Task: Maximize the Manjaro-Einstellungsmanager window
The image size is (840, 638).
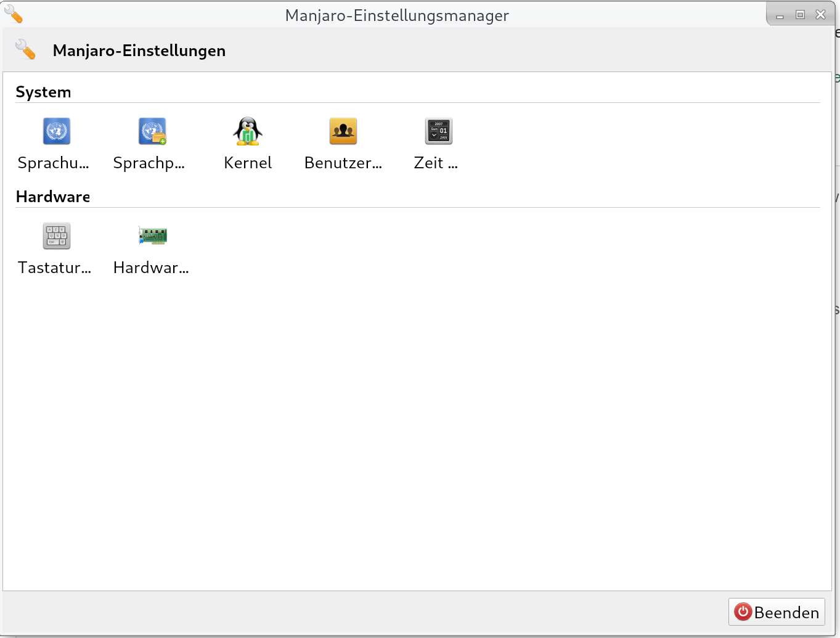Action: coord(800,15)
